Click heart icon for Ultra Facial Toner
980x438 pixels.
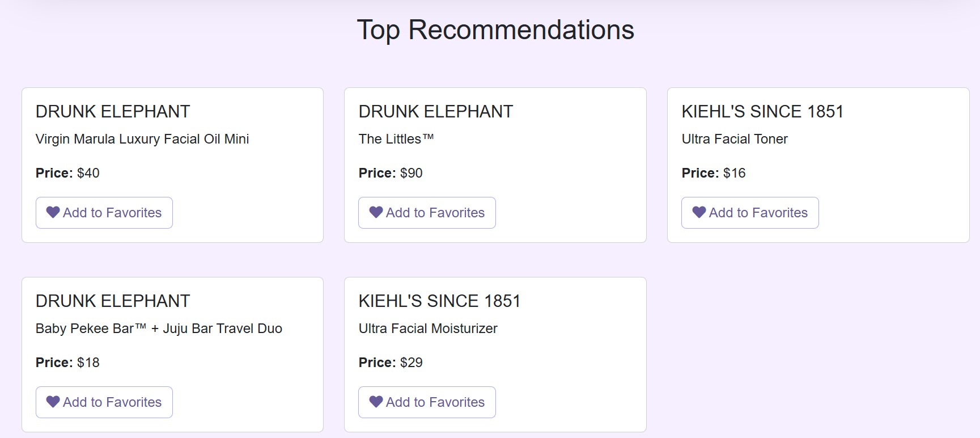coord(699,212)
